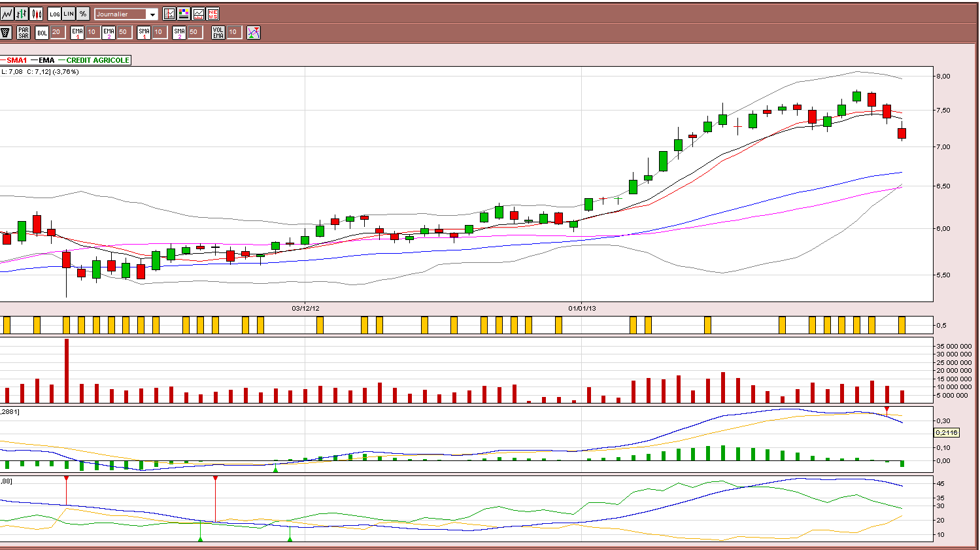Click the red sell marker in MACD panel

click(887, 409)
